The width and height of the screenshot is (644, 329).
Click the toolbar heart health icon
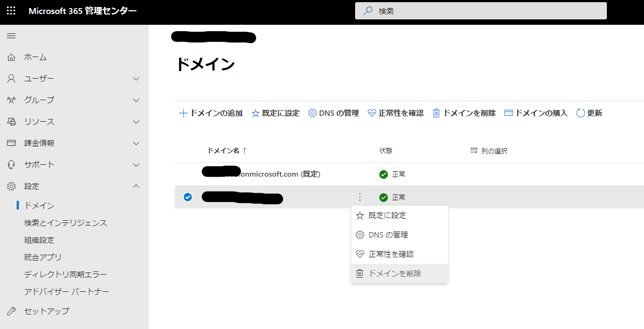tap(372, 113)
